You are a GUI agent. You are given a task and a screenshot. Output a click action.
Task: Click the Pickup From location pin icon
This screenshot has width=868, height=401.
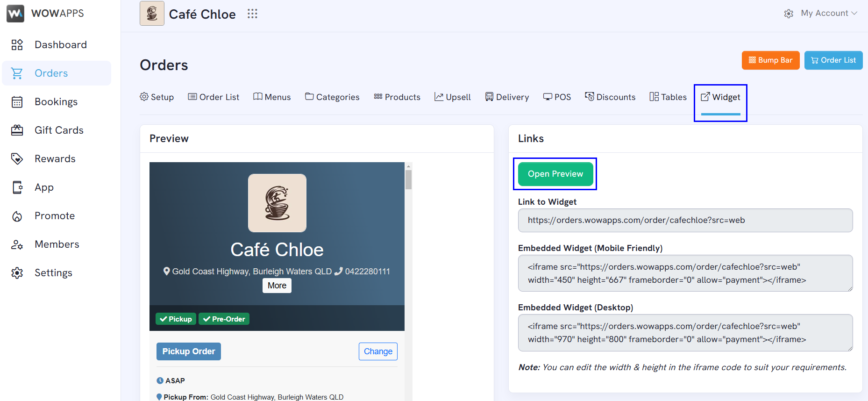pyautogui.click(x=159, y=397)
